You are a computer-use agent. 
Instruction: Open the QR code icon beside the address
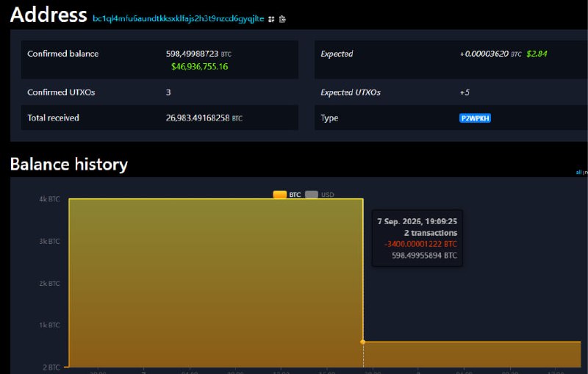pos(271,19)
